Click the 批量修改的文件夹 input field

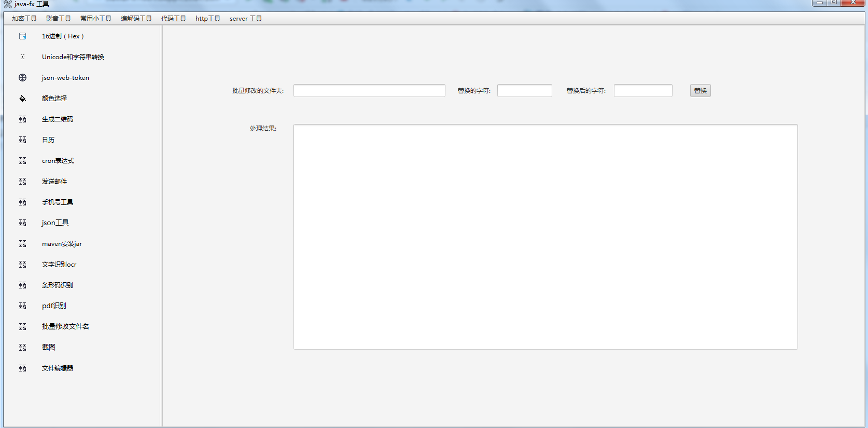[369, 91]
